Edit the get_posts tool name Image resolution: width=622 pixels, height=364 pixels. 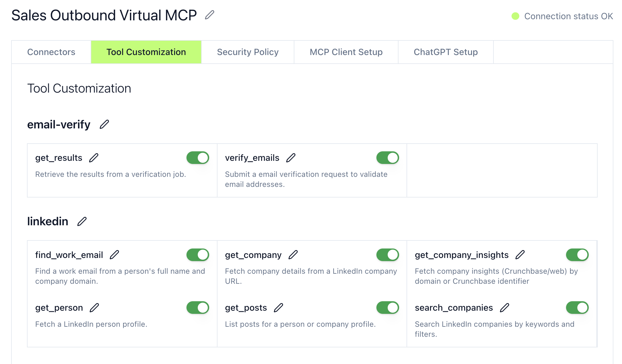point(277,307)
